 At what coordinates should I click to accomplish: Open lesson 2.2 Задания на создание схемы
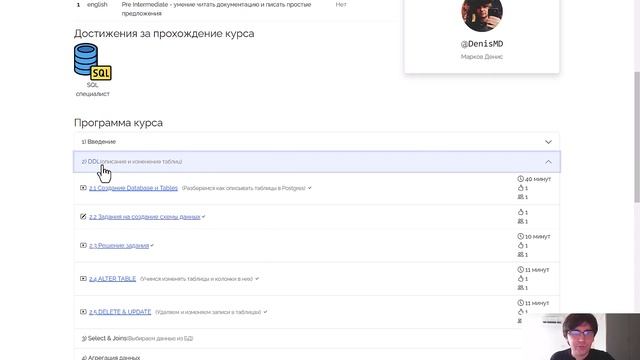point(144,217)
